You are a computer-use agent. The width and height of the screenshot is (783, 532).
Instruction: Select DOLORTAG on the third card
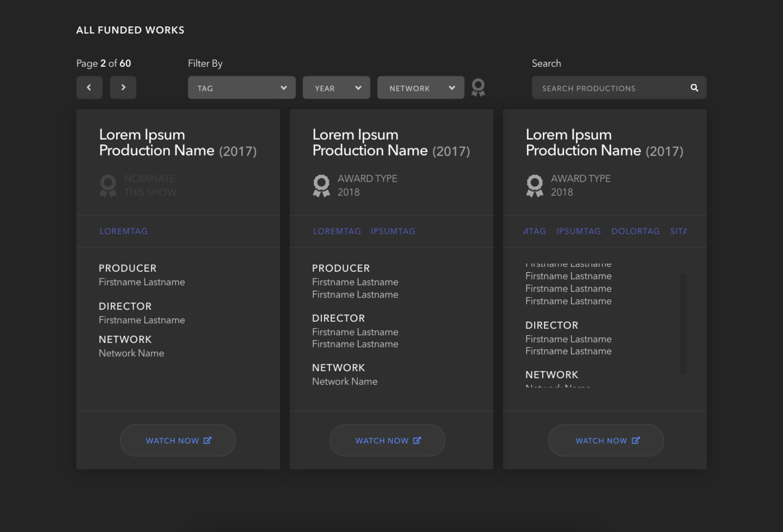(635, 231)
